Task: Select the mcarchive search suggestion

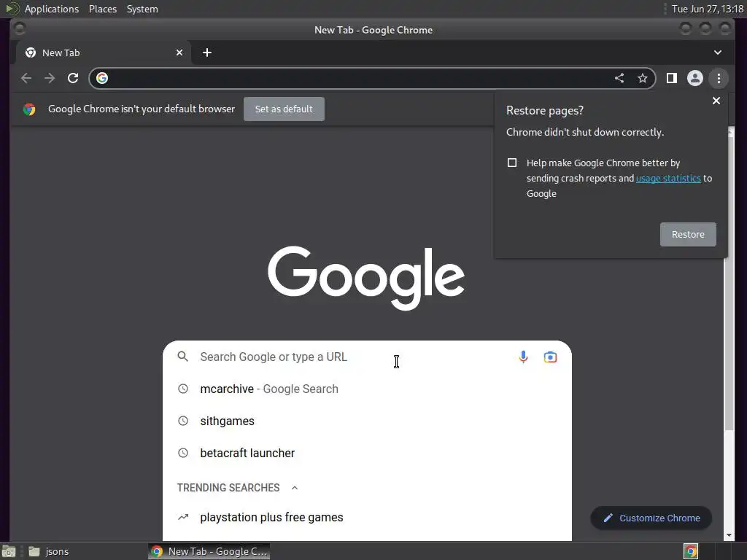Action: pos(367,389)
